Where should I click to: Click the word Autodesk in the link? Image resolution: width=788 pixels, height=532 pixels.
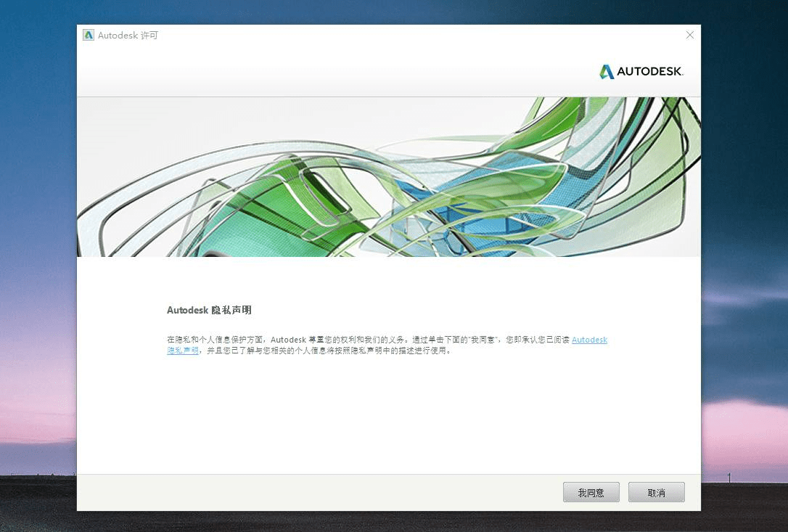tap(589, 339)
